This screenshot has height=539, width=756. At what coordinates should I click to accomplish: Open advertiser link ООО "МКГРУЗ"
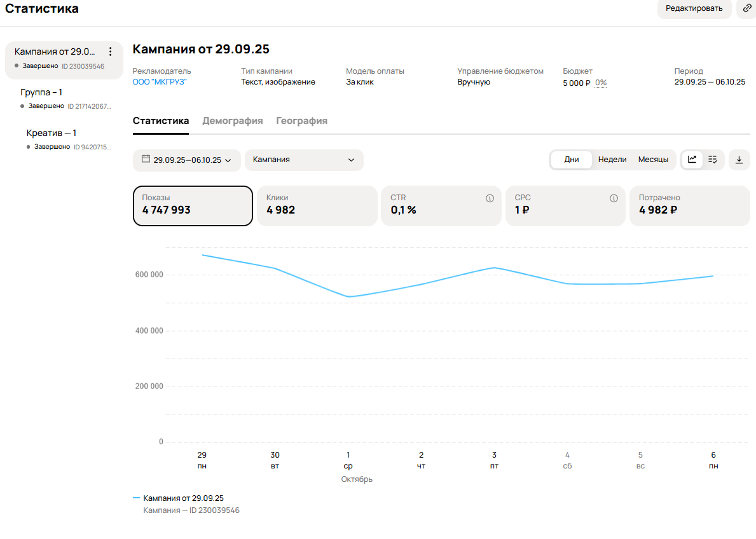(x=160, y=82)
